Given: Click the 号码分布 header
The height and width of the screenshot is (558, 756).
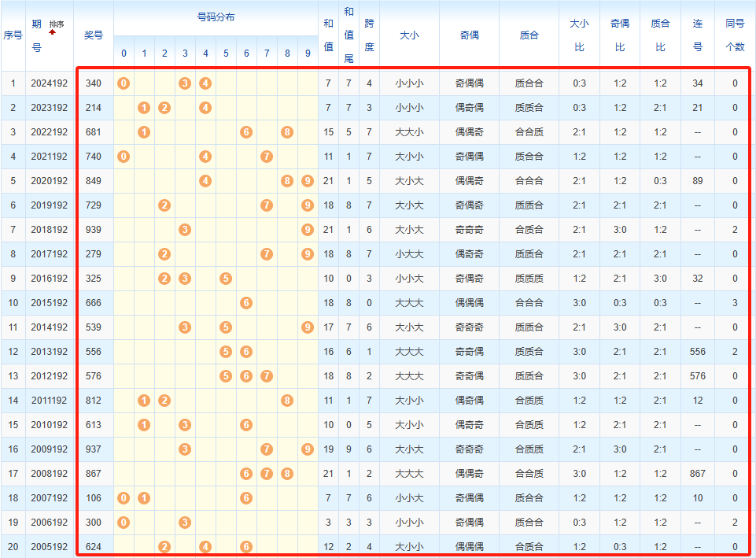Looking at the screenshot, I should (216, 17).
